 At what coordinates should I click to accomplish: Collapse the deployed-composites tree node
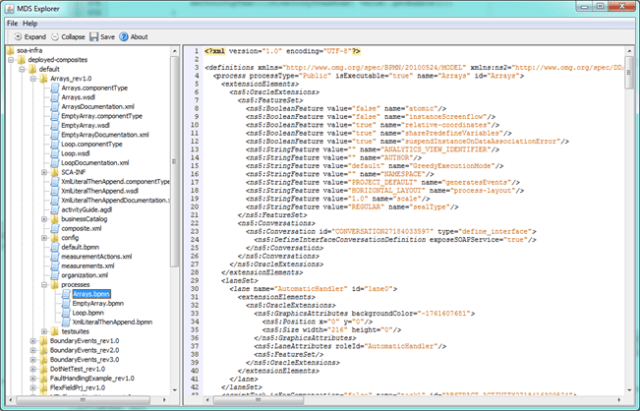(x=11, y=60)
